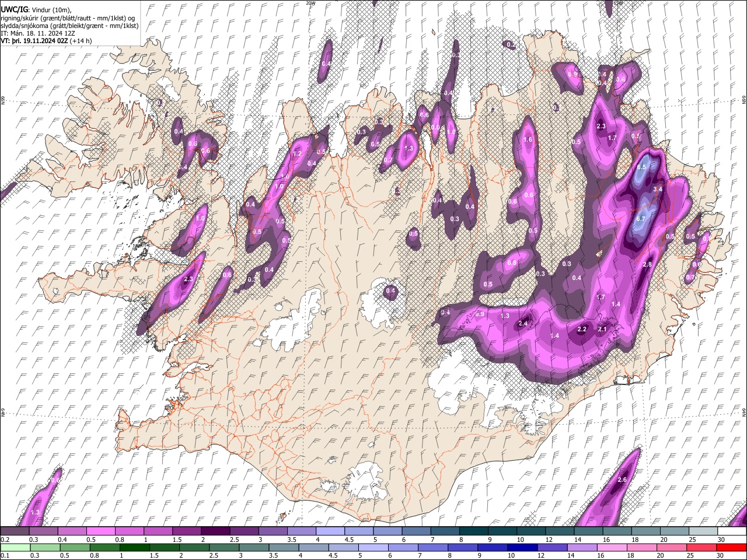Click snow legend swatch between 18 and 20
Image resolution: width=747 pixels, height=560 pixels.
645,531
